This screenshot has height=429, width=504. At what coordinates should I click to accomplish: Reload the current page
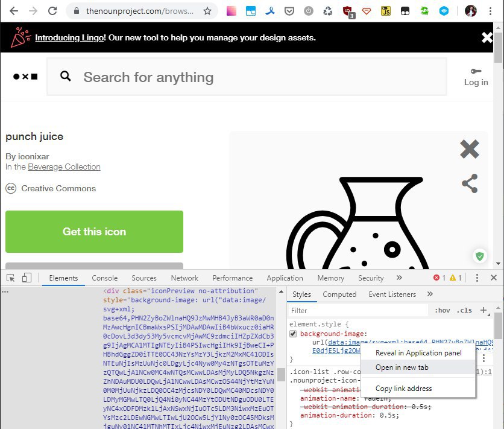tap(52, 11)
